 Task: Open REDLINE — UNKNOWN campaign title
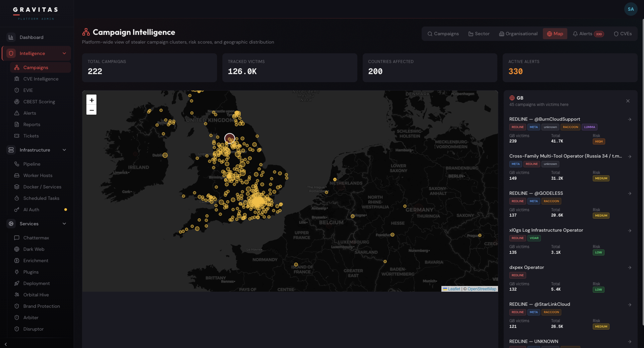tap(533, 341)
